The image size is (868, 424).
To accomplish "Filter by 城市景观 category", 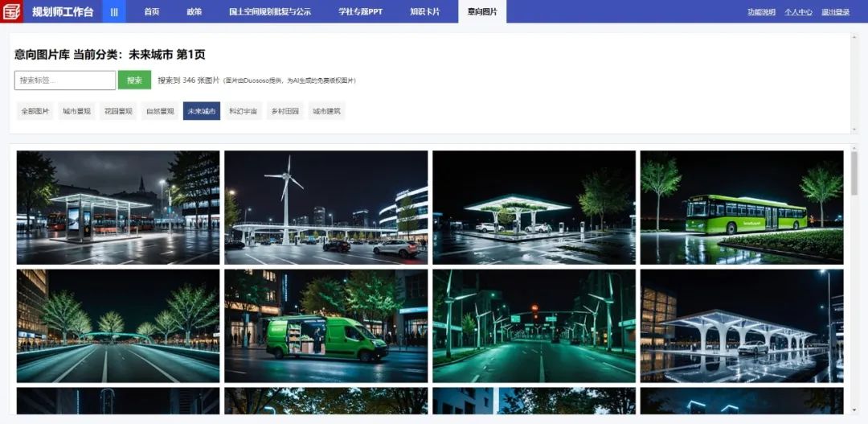I will coord(77,111).
